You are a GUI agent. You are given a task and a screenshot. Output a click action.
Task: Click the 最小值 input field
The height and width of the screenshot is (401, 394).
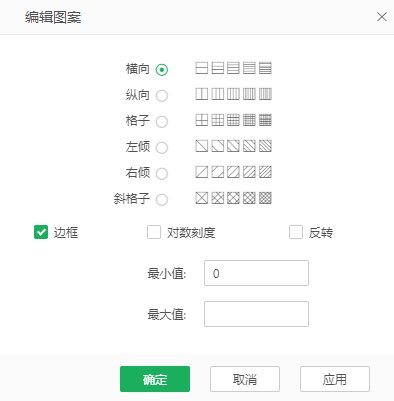(x=256, y=273)
